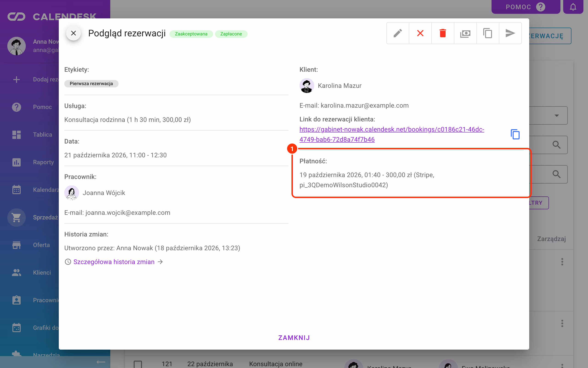Click the Stripe payment details text
This screenshot has width=588, height=368.
coord(367,180)
